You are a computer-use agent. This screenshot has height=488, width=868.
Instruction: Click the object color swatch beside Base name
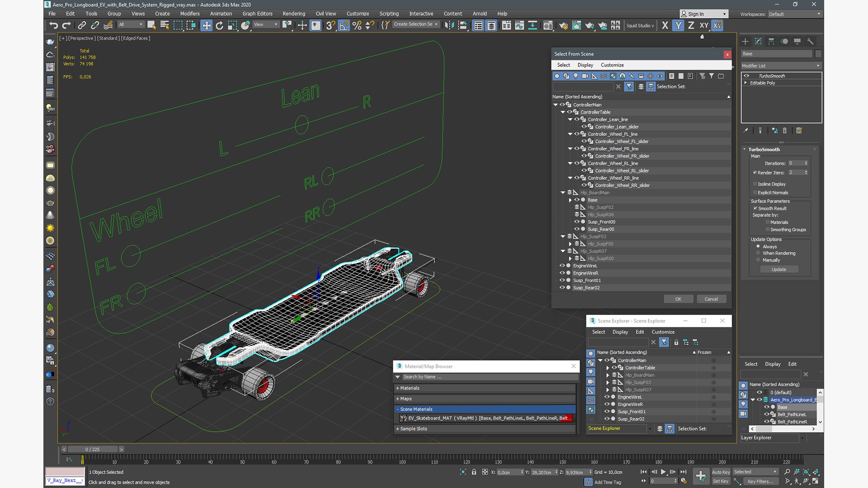818,54
